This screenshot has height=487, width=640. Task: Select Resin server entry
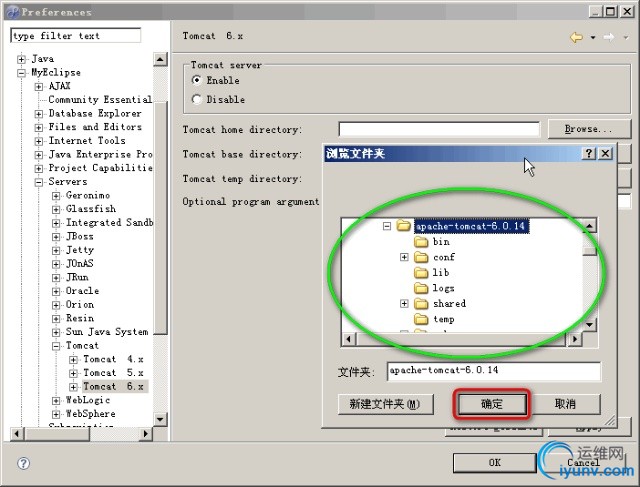[x=80, y=318]
